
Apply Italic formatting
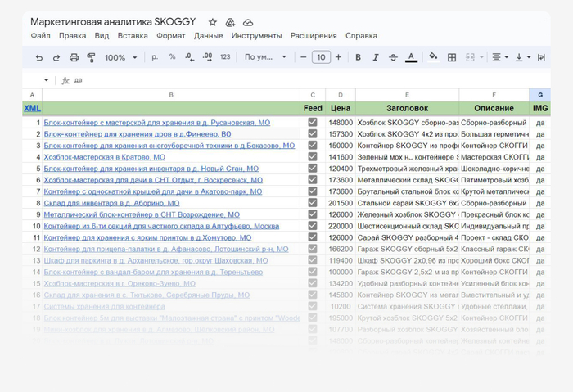376,58
